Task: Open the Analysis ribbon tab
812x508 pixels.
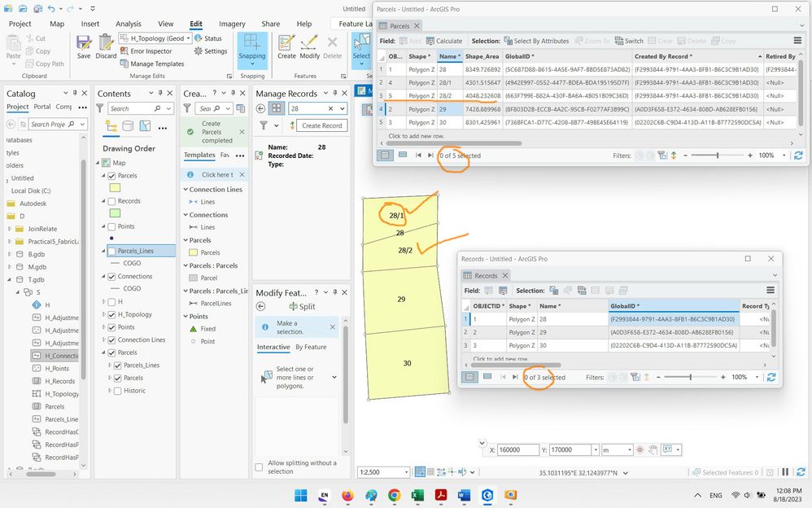Action: 129,24
